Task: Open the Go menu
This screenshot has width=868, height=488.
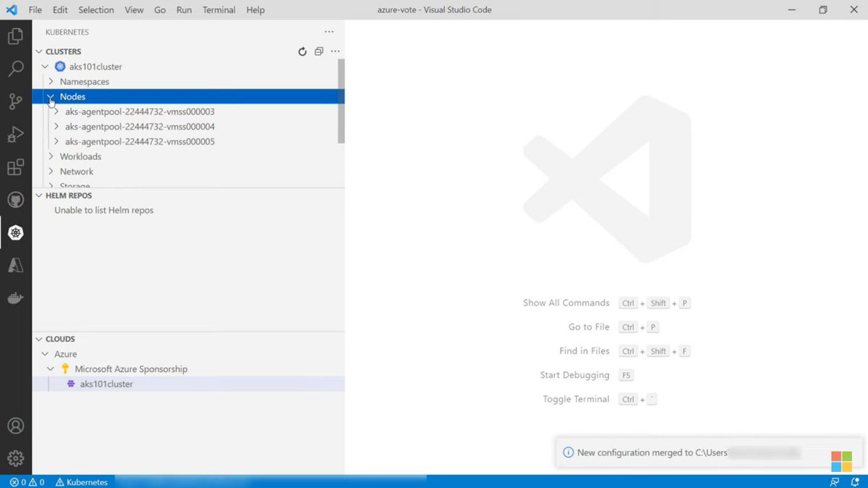Action: [x=160, y=9]
